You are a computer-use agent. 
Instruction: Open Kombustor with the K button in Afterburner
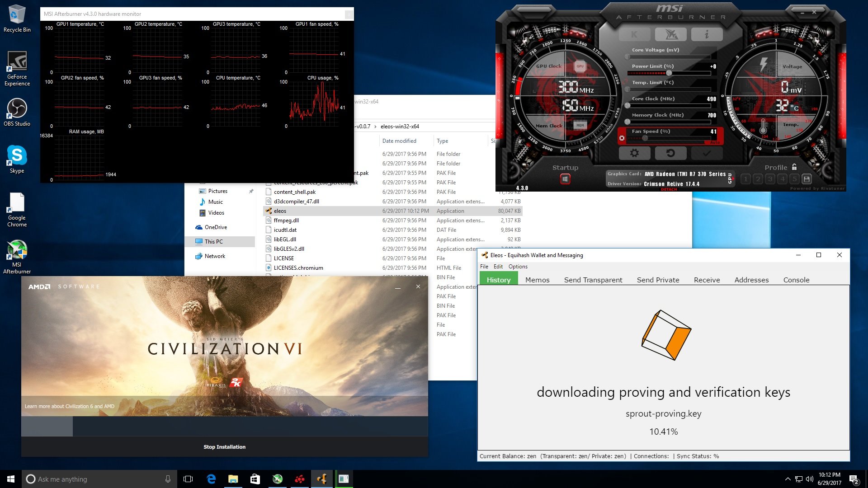(x=634, y=34)
